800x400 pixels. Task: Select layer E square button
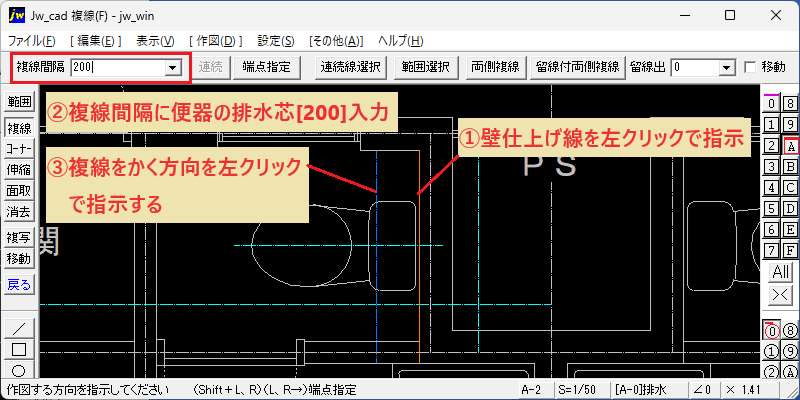click(x=790, y=230)
